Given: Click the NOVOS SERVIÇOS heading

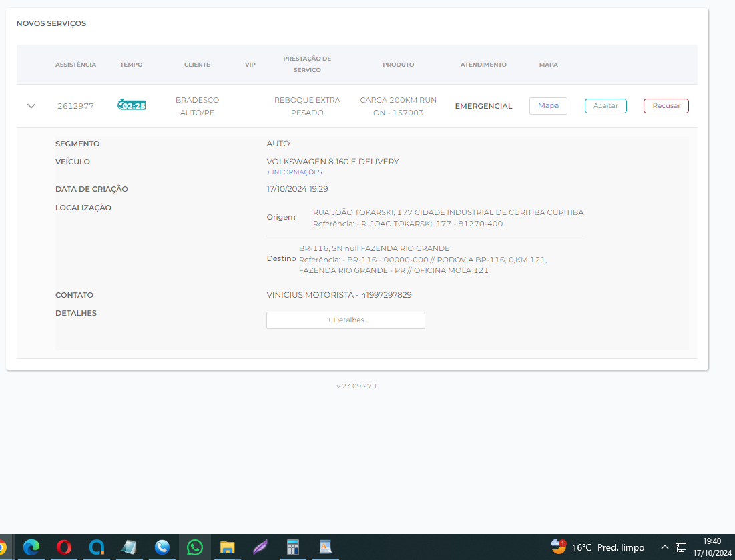Looking at the screenshot, I should (51, 23).
